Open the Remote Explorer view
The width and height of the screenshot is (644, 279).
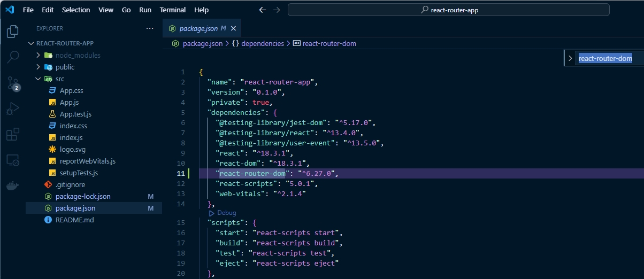click(13, 160)
